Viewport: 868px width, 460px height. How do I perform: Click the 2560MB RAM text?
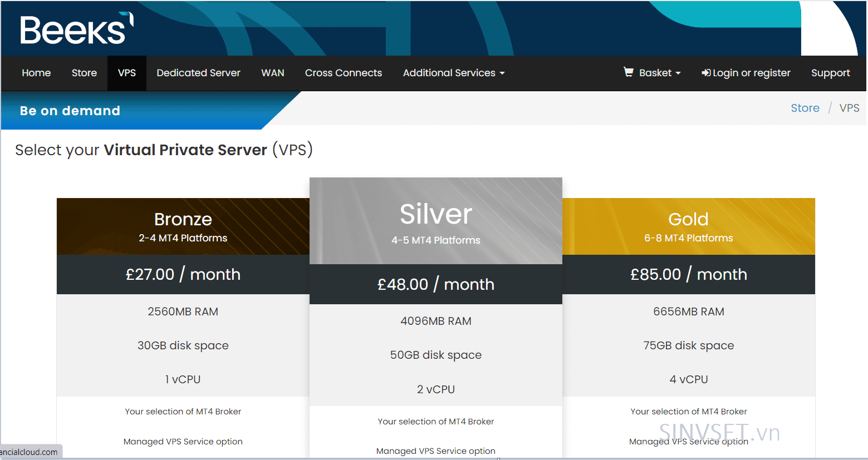(183, 311)
